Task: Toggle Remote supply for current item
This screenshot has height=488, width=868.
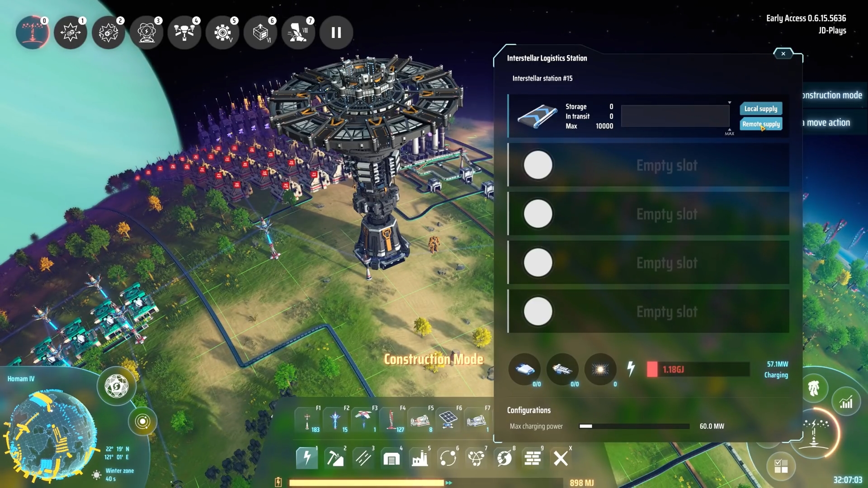Action: click(x=762, y=123)
